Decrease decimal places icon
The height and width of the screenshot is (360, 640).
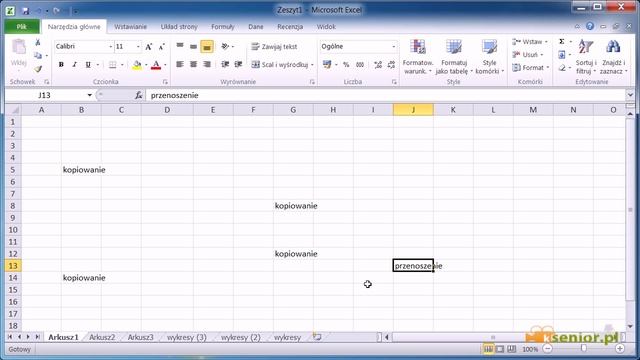coord(391,64)
